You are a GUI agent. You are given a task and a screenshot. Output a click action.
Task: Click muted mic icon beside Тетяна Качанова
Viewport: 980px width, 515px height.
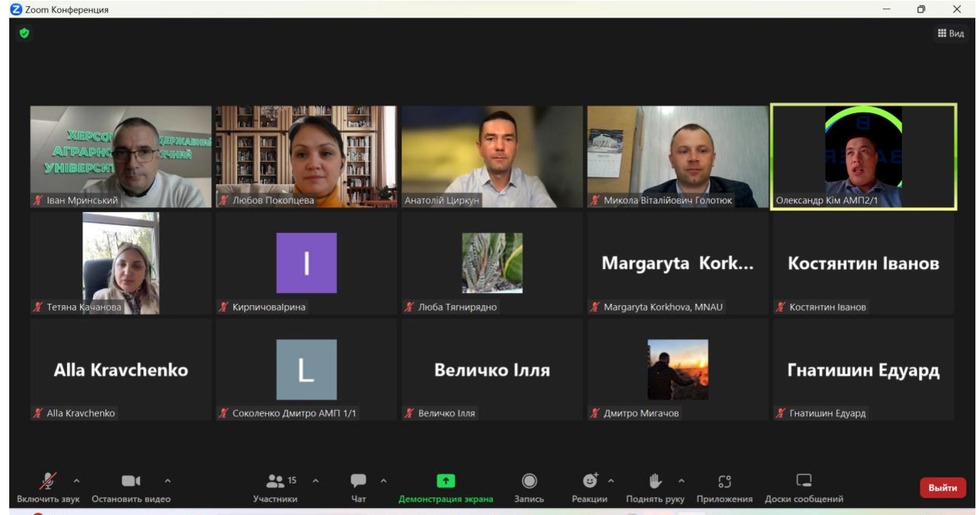click(x=38, y=307)
